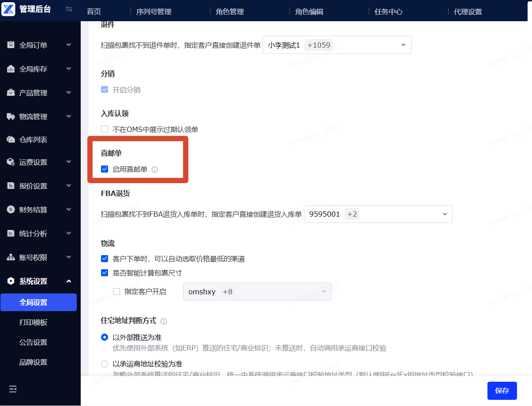Click info icon beside 住宅地址判断方式
532x406 pixels.
(164, 321)
